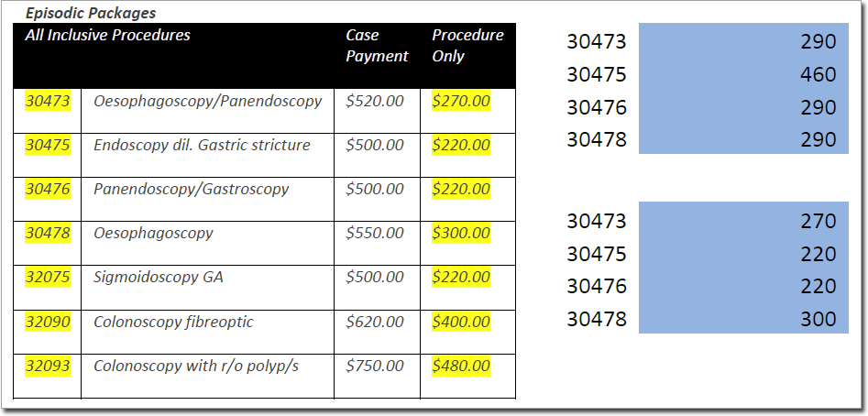Select the $750.00 case payment value
868x416 pixels.
(375, 366)
